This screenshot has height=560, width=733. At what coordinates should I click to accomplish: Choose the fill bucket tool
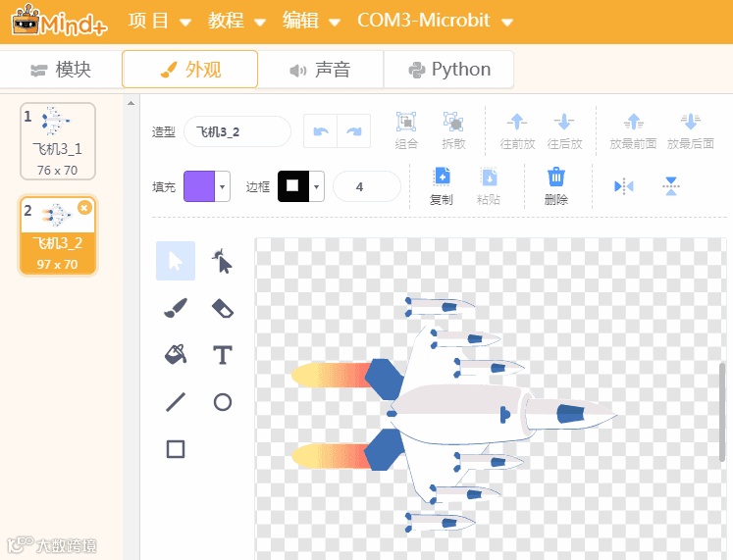[176, 355]
